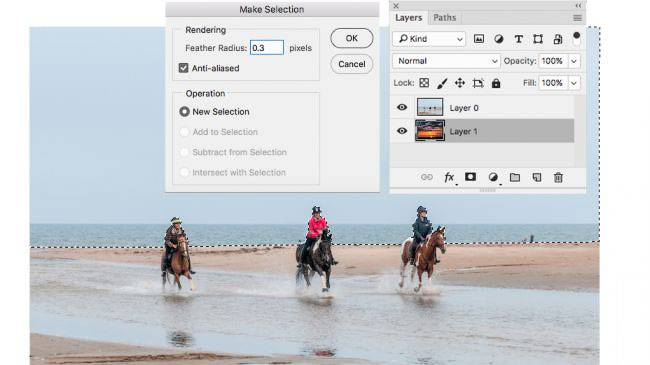This screenshot has height=365, width=650.
Task: Create a new layer
Action: coord(537,178)
